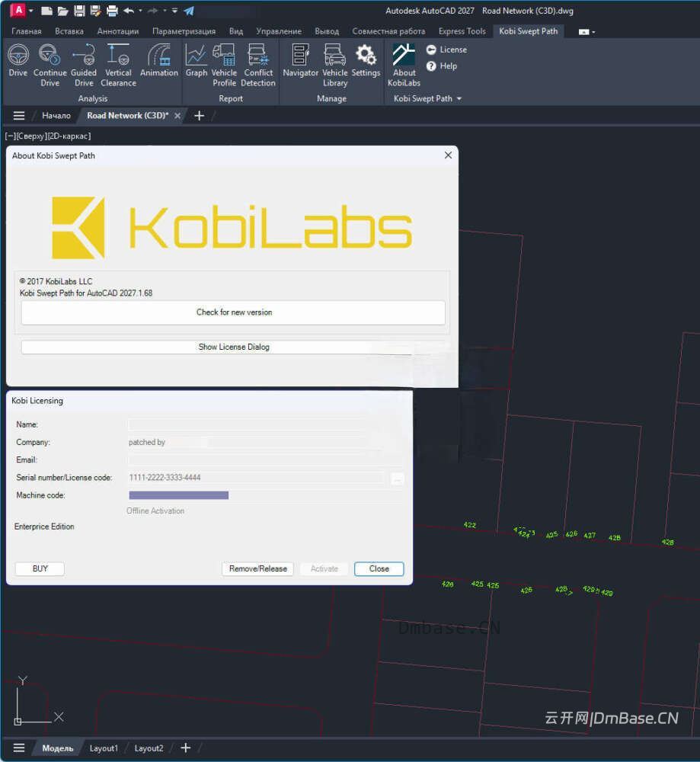Open the Vehicle Library

click(334, 65)
